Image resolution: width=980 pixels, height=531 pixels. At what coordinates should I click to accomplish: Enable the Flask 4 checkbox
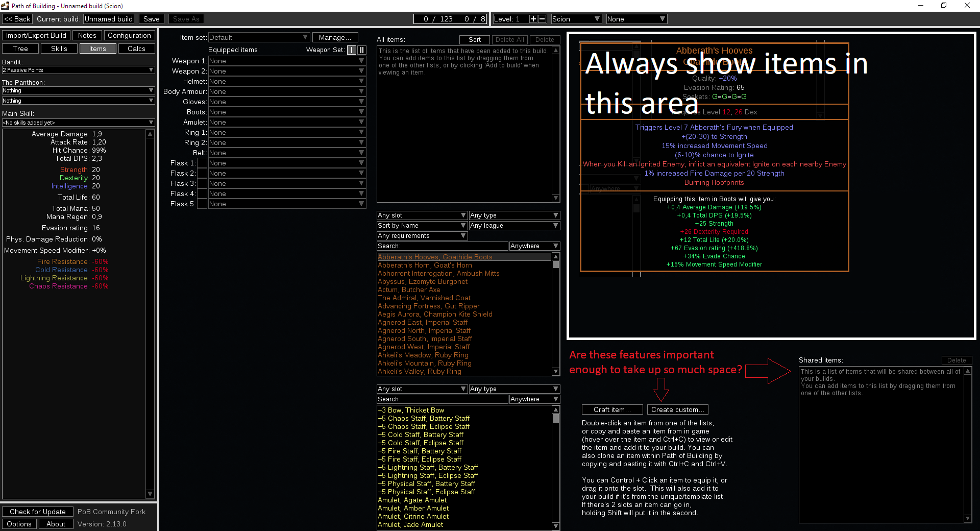(x=202, y=194)
